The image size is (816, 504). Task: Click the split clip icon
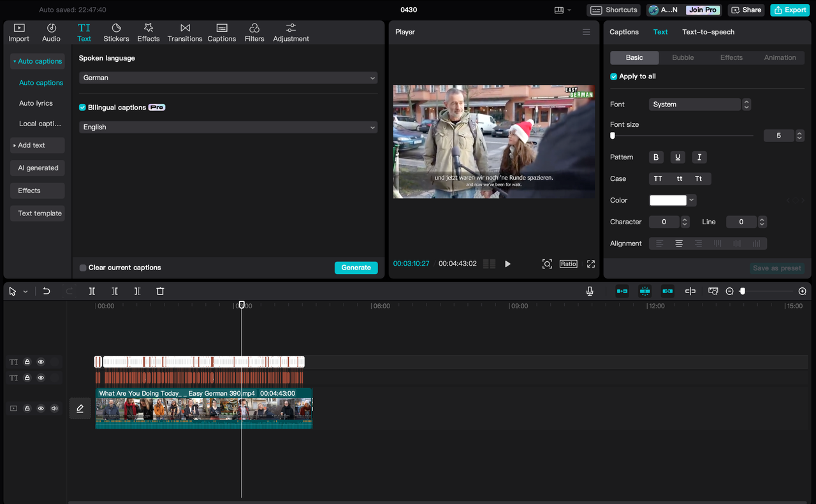click(92, 291)
